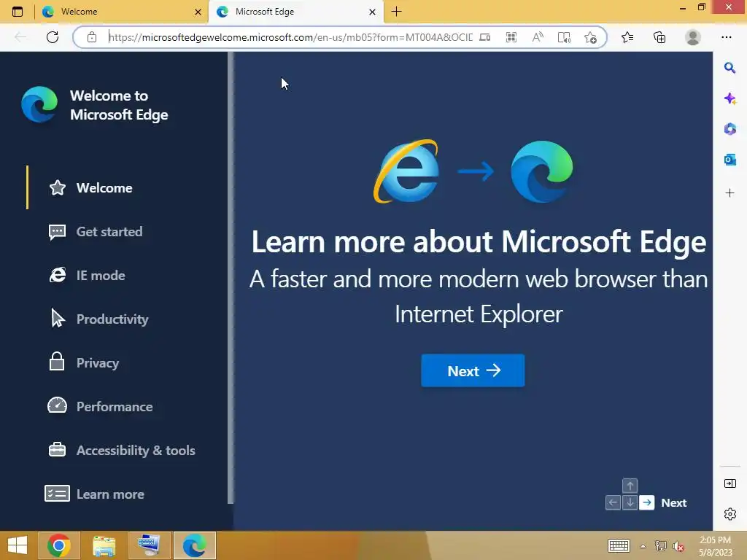The height and width of the screenshot is (560, 747).
Task: Click the up arrow key hint
Action: [630, 486]
